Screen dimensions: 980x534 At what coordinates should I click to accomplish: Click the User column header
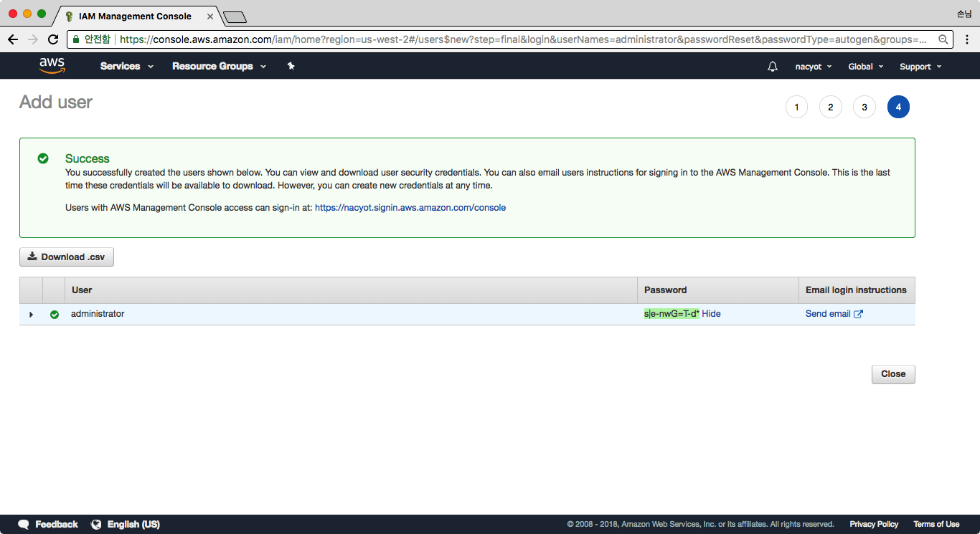pyautogui.click(x=351, y=290)
